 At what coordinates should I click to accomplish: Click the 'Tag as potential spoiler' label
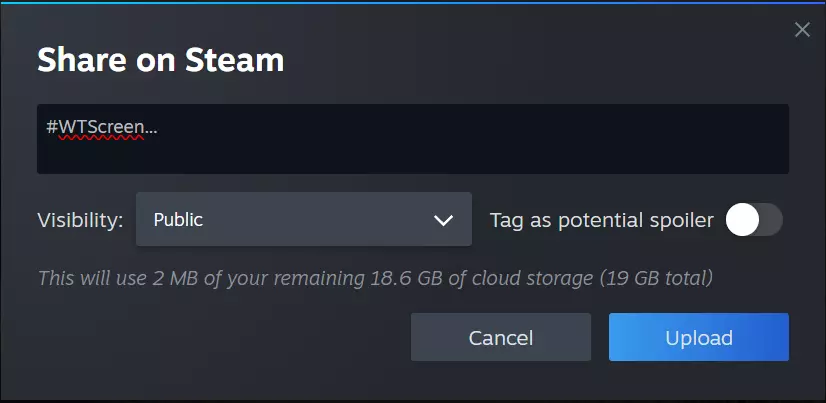601,220
